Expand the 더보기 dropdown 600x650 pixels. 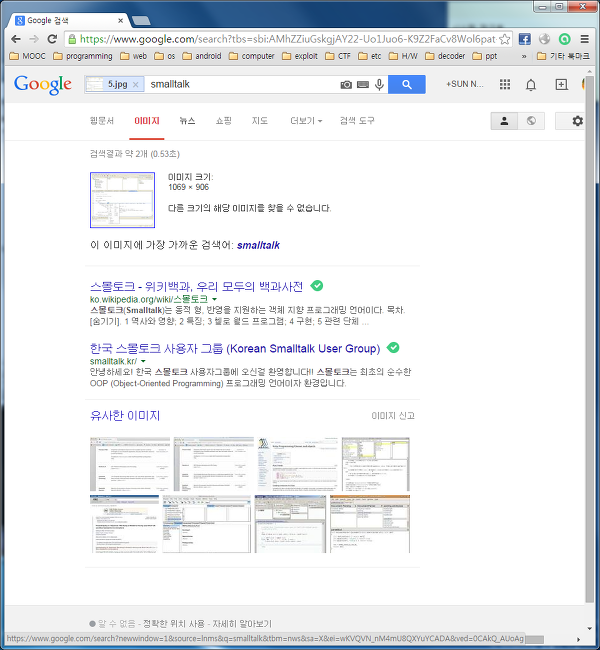point(306,121)
